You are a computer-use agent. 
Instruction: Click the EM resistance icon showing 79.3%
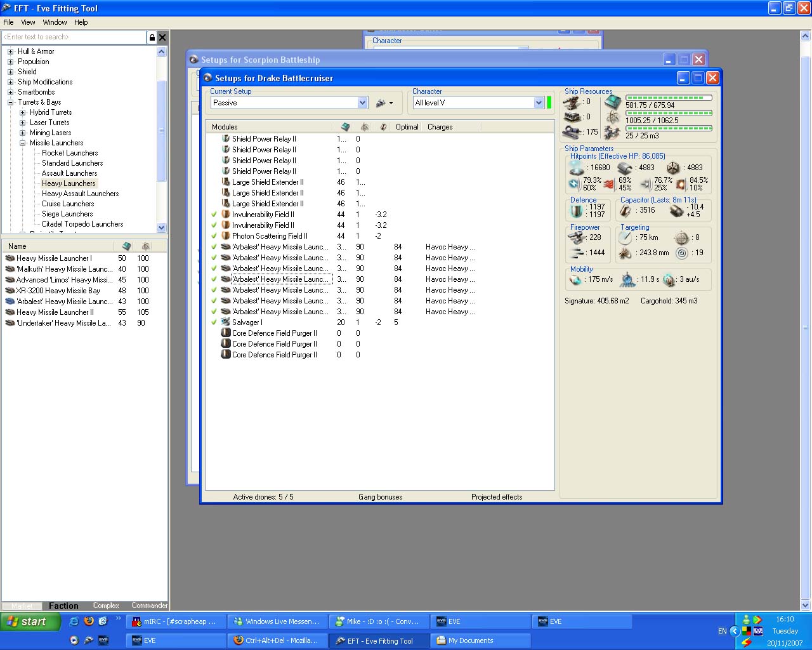[575, 184]
